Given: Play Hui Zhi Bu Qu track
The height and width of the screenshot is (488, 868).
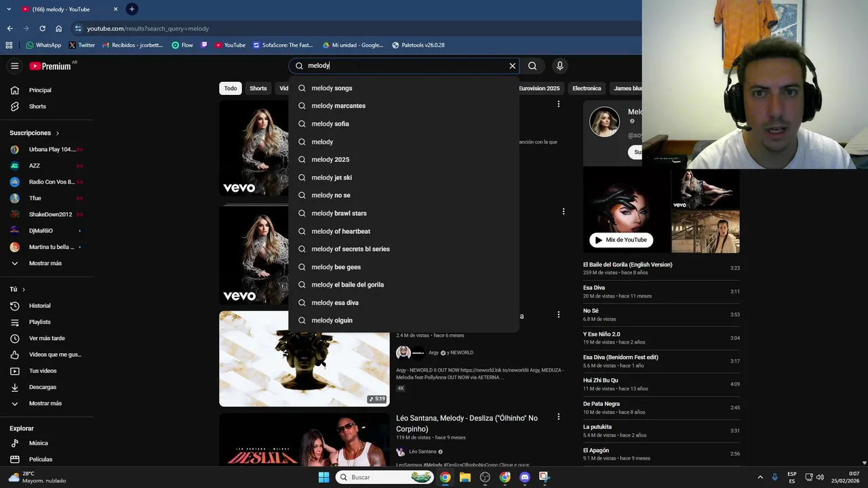Looking at the screenshot, I should (x=661, y=384).
